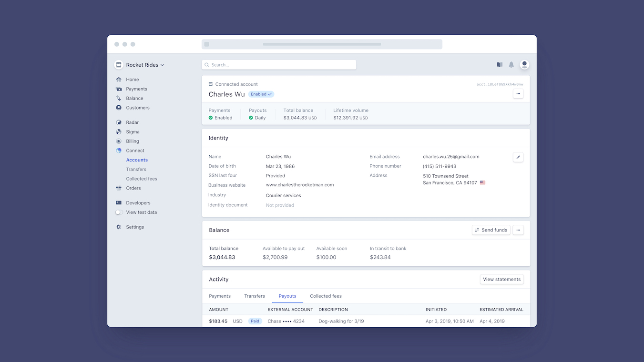Screen dimensions: 644x362
Task: Click the Settings gear icon
Action: point(119,227)
